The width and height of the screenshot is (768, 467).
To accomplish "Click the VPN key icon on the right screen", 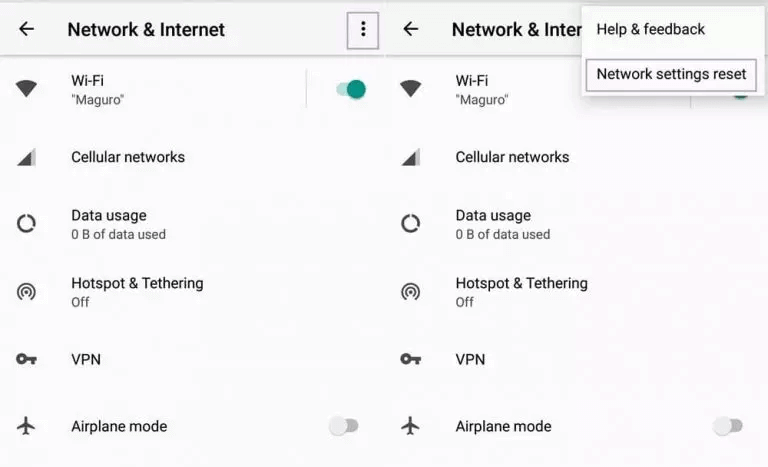I will (x=411, y=359).
